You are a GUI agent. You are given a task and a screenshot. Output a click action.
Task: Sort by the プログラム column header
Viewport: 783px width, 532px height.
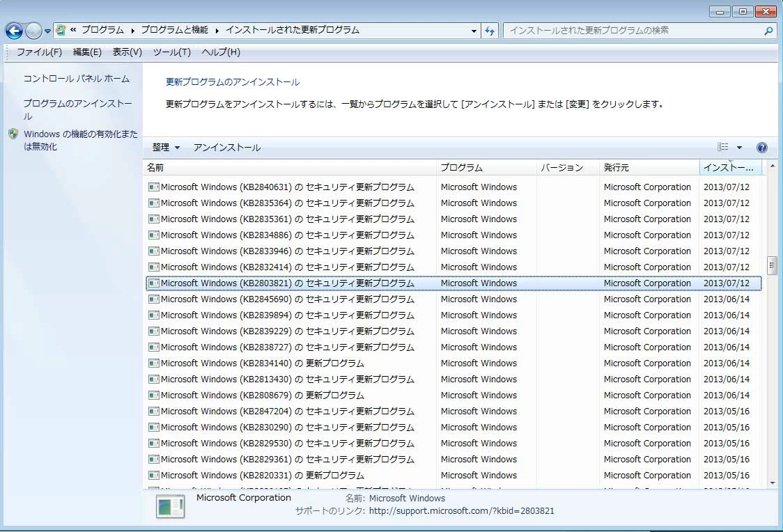pyautogui.click(x=486, y=168)
